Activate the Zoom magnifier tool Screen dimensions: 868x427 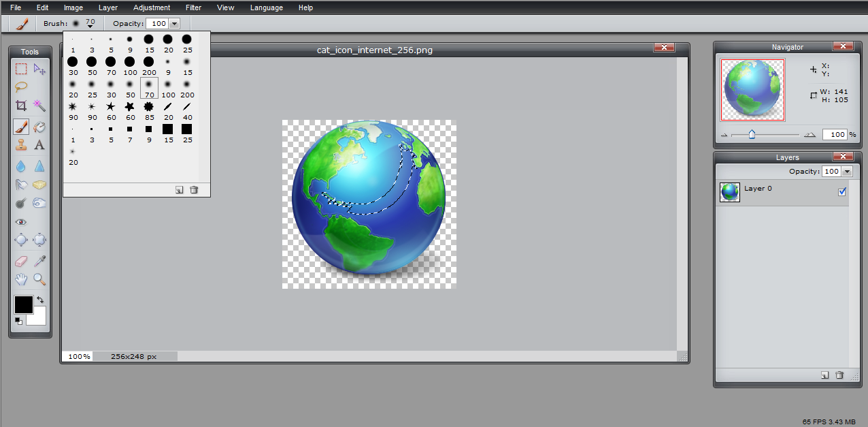tap(39, 279)
